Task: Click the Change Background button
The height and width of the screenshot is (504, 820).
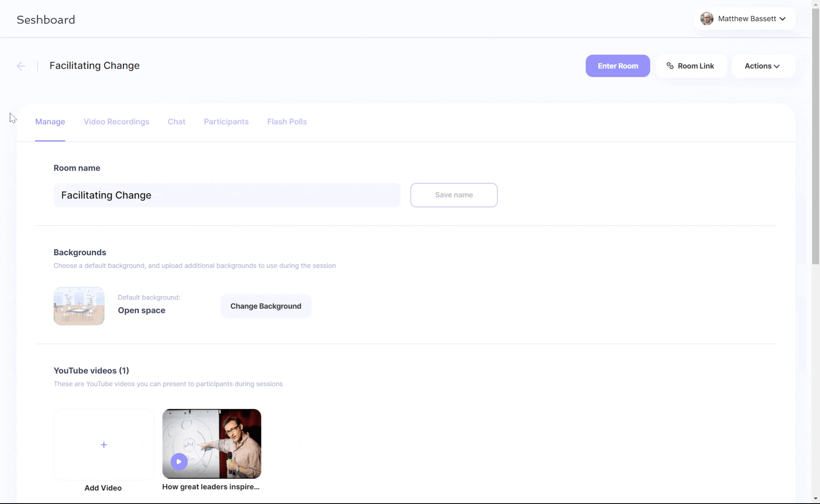Action: click(266, 306)
